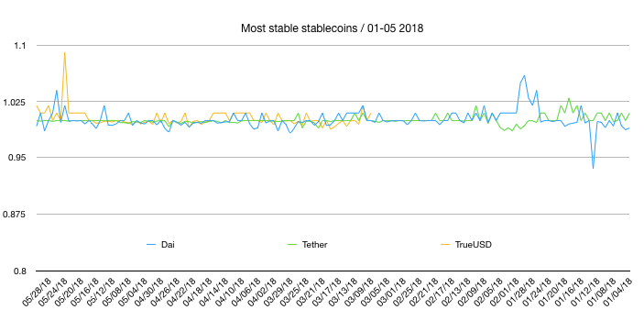Click the 02/09/18 x-axis date label
The height and width of the screenshot is (332, 644).
pos(471,292)
